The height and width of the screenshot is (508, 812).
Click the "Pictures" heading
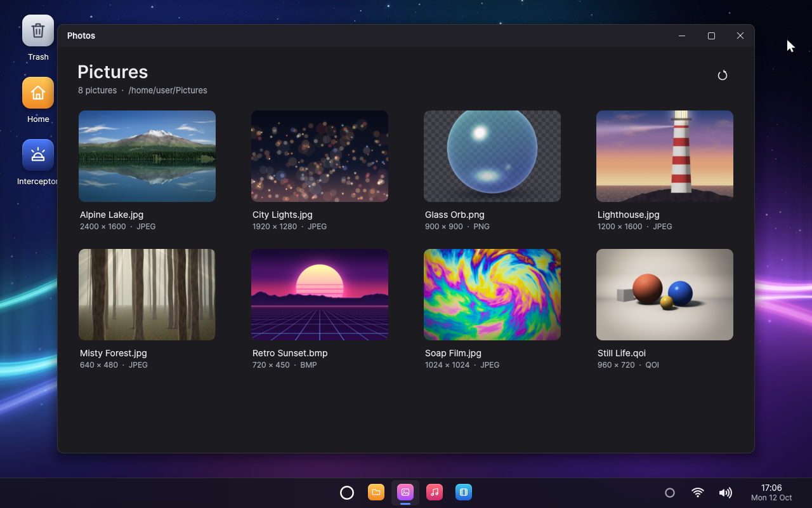pyautogui.click(x=113, y=72)
